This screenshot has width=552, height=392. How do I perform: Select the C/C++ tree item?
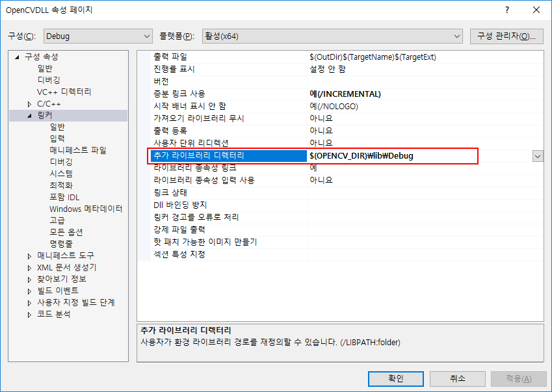pyautogui.click(x=49, y=104)
